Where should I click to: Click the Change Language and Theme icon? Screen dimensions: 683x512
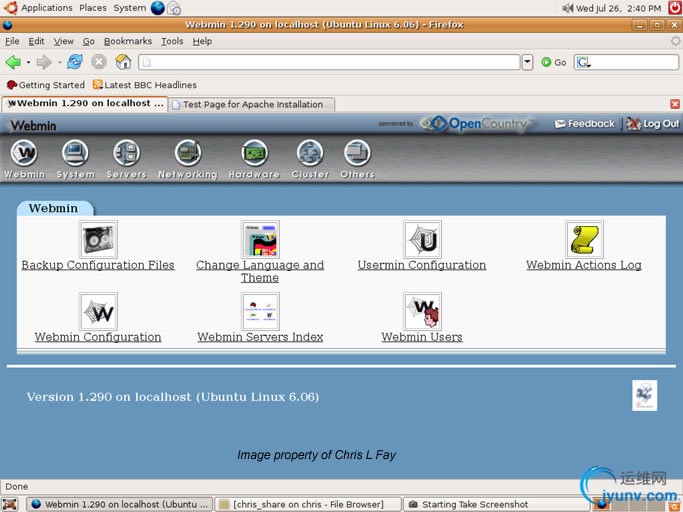click(x=260, y=239)
